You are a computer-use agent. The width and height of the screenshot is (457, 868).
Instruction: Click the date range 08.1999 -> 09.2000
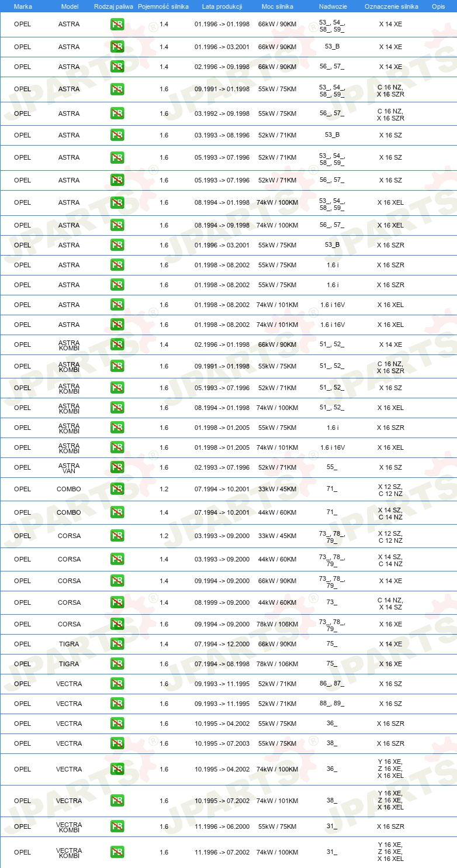click(x=222, y=602)
